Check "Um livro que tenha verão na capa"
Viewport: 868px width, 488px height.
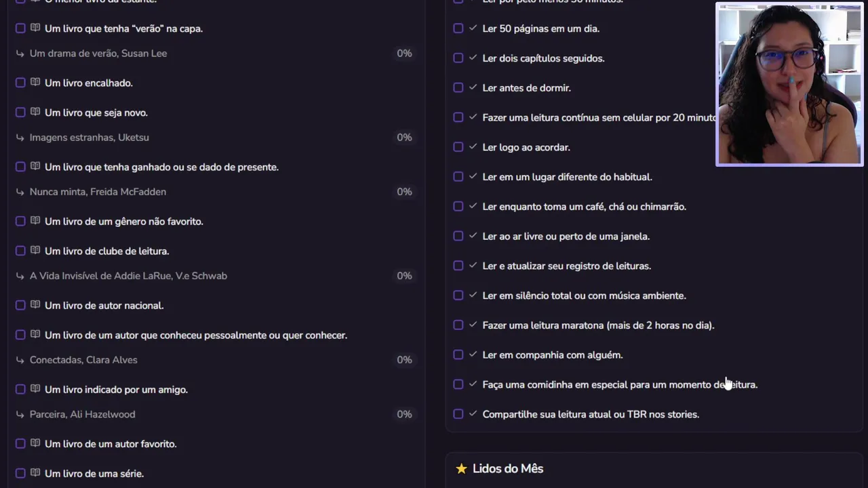pyautogui.click(x=20, y=28)
